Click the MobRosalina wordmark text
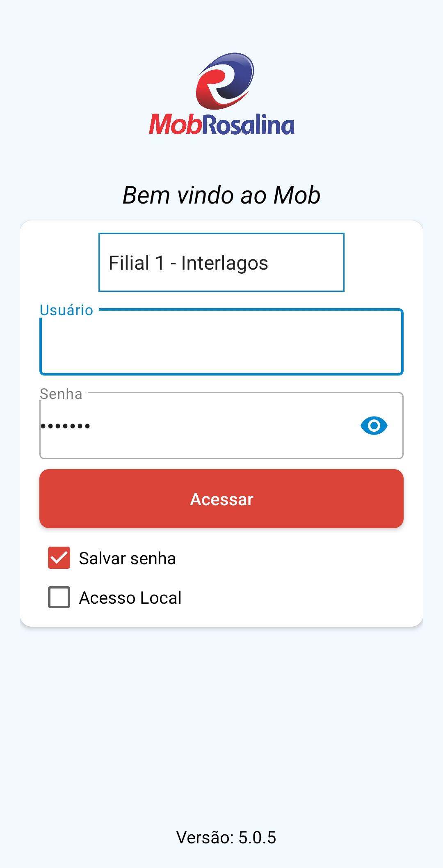The image size is (443, 868). tap(221, 125)
